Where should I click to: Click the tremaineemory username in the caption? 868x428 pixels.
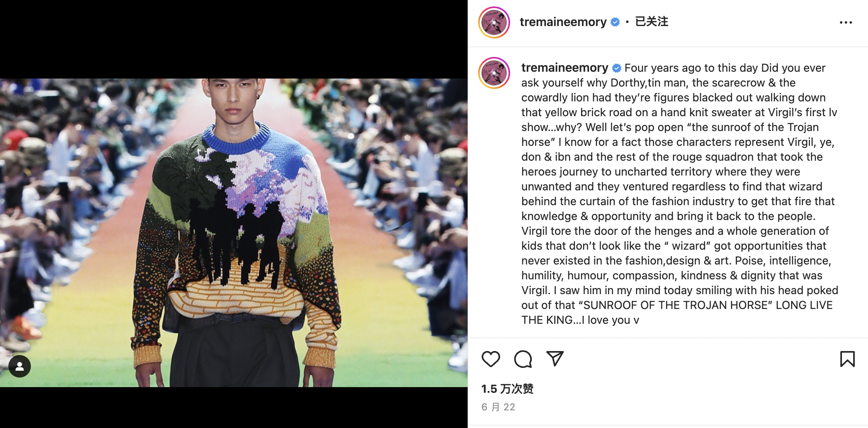(x=565, y=68)
